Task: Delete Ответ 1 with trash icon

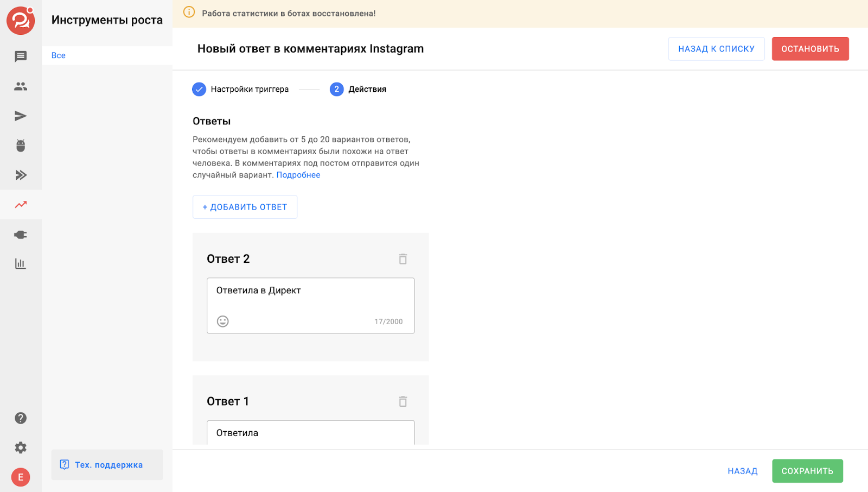Action: [x=403, y=401]
